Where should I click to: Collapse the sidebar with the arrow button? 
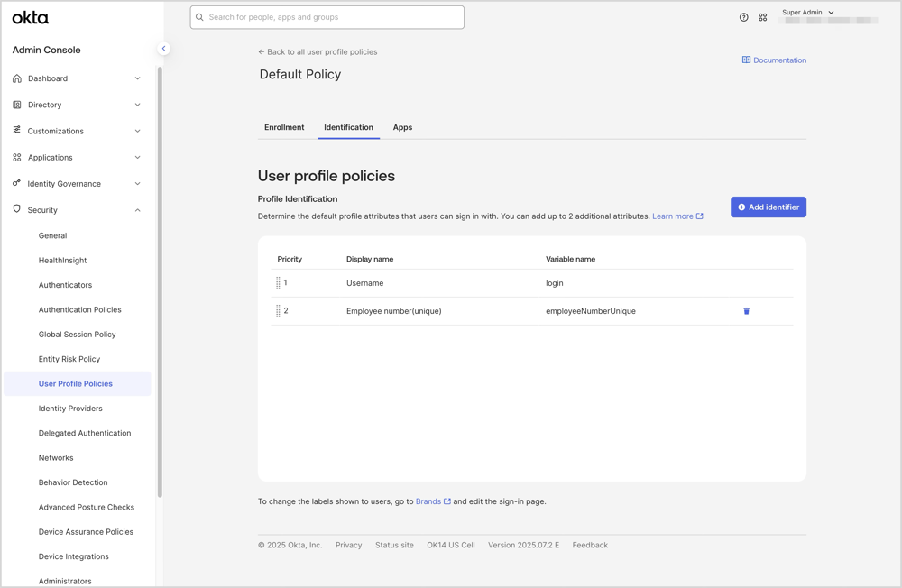(163, 49)
